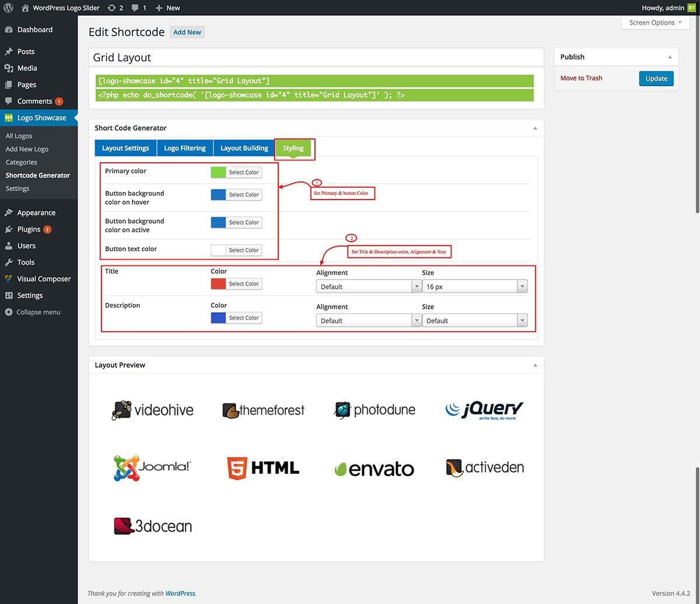Click the Update button
The height and width of the screenshot is (604, 700).
click(x=656, y=79)
